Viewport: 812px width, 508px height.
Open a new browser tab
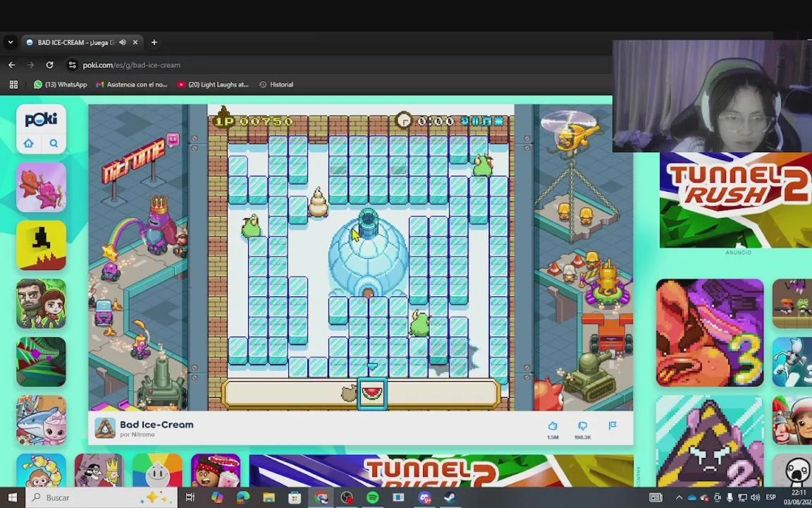[x=154, y=42]
